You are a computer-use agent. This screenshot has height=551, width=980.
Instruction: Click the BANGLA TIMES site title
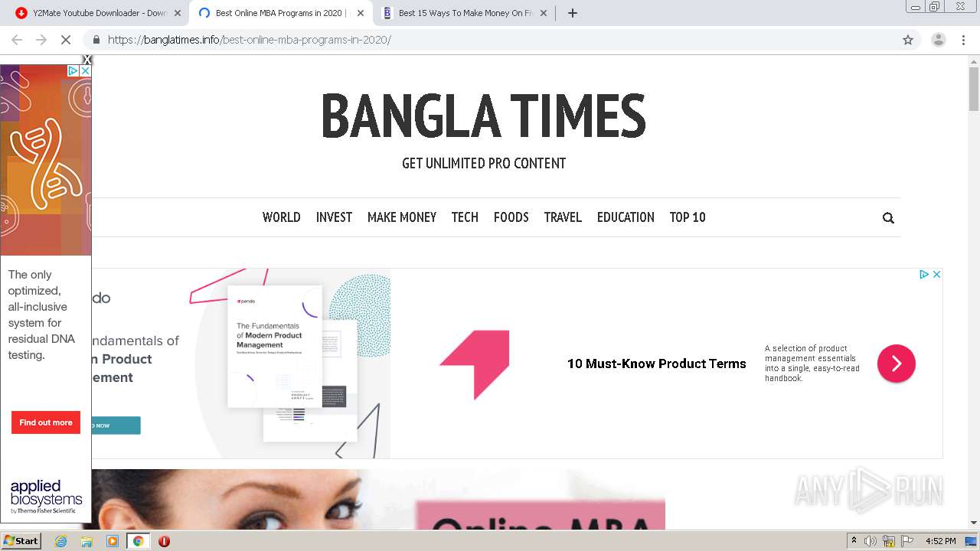point(484,116)
